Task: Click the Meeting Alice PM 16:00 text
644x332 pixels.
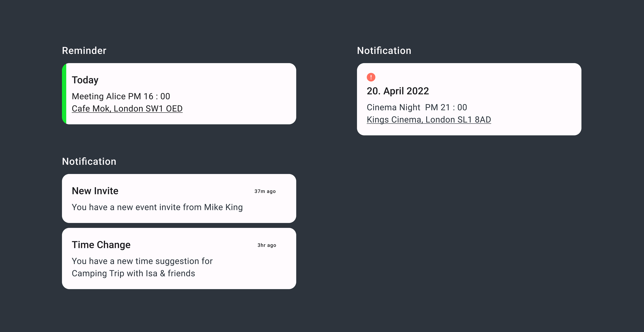Action: pos(121,96)
